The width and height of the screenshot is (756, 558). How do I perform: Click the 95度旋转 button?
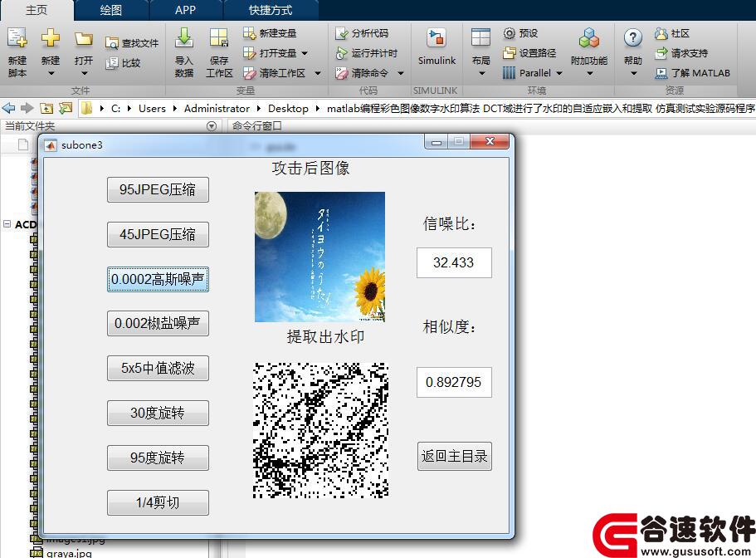click(158, 458)
